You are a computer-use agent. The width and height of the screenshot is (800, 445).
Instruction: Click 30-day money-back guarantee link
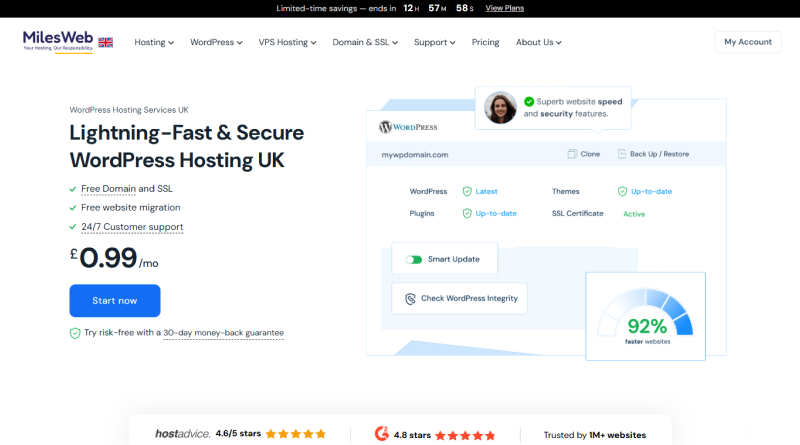[223, 333]
